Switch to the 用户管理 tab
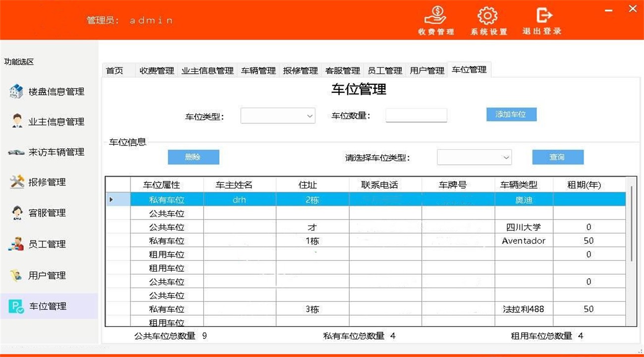This screenshot has width=644, height=357. coord(427,70)
